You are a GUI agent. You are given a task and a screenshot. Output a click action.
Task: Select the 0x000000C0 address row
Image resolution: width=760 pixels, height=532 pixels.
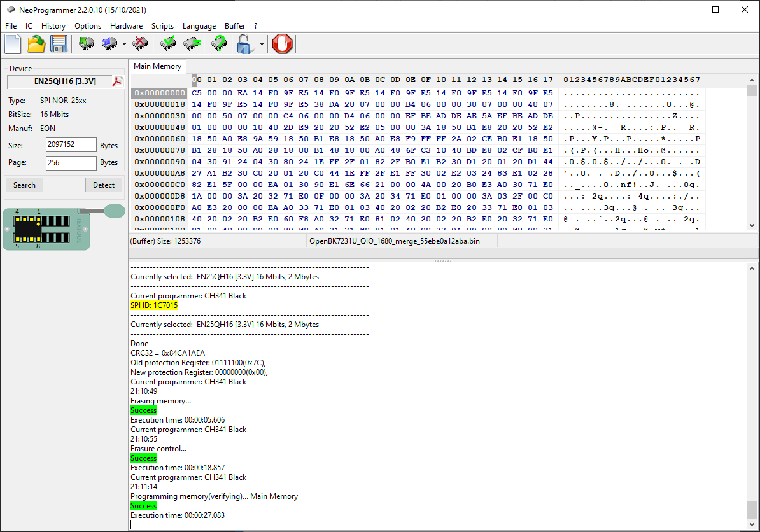(x=160, y=185)
